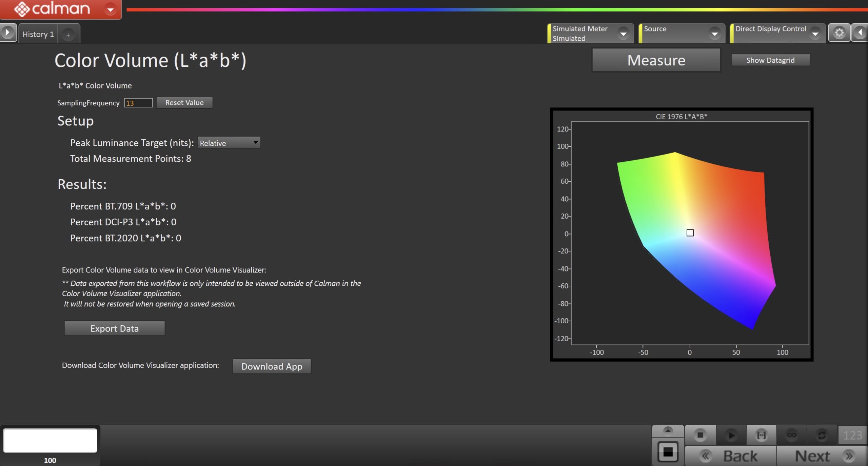Open the Direct Display Control dropdown

click(x=815, y=34)
